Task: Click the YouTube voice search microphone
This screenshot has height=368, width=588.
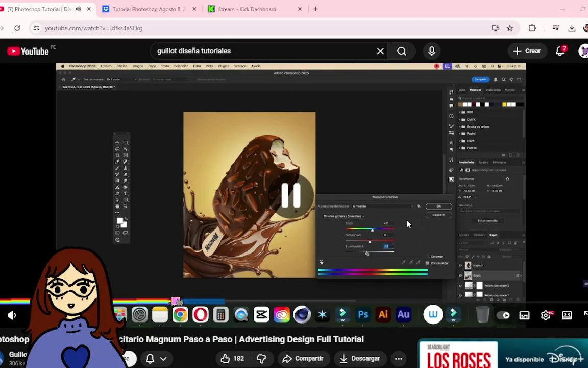Action: point(432,51)
